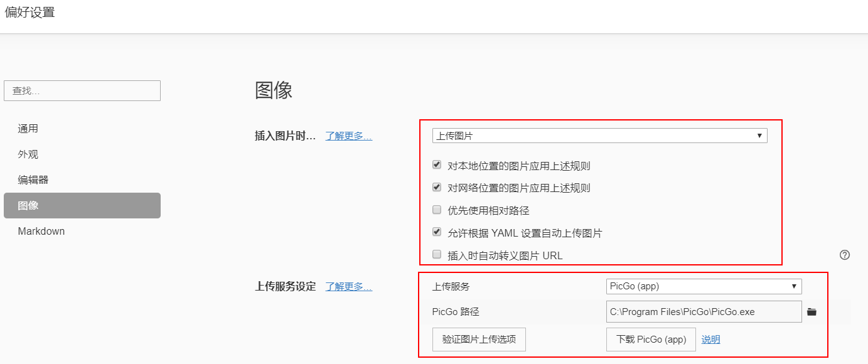
Task: Click the PicGo 路径 label
Action: click(x=456, y=312)
